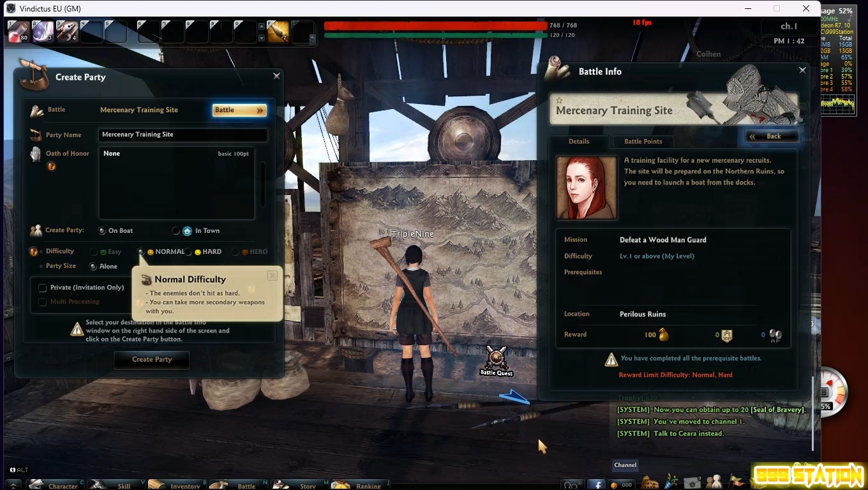
Task: Click the ch.1 channel indicator
Action: coord(789,26)
